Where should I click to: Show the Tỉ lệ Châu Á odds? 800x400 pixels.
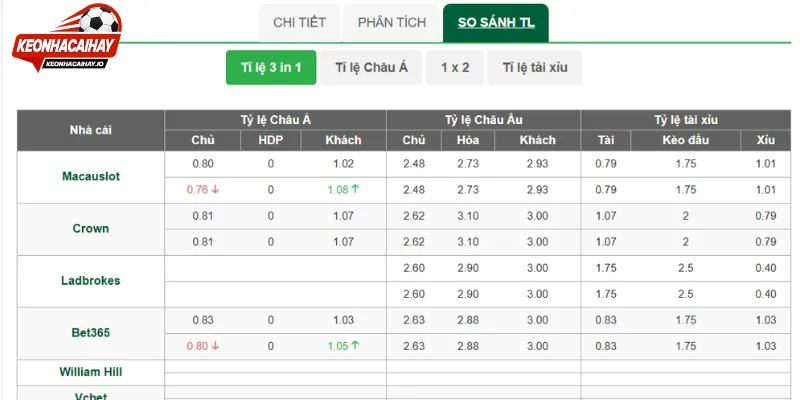point(371,67)
